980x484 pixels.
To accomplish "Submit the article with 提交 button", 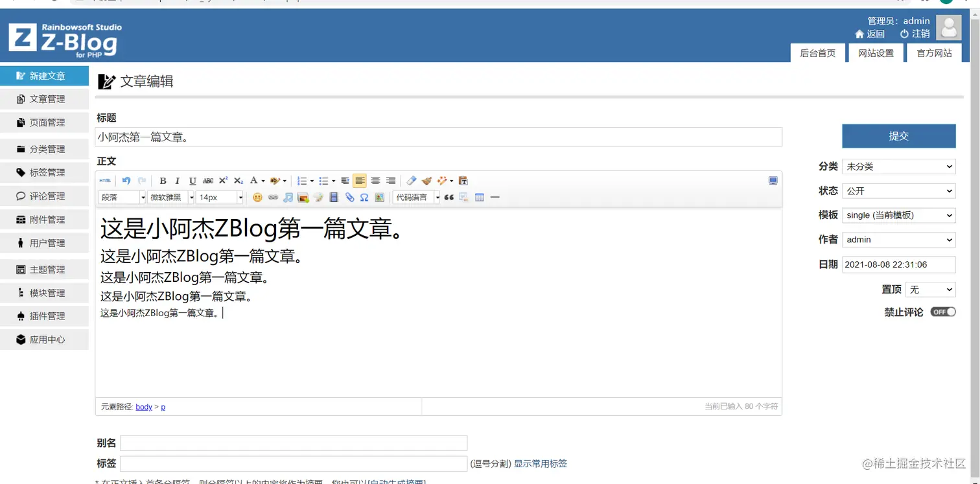I will (898, 136).
